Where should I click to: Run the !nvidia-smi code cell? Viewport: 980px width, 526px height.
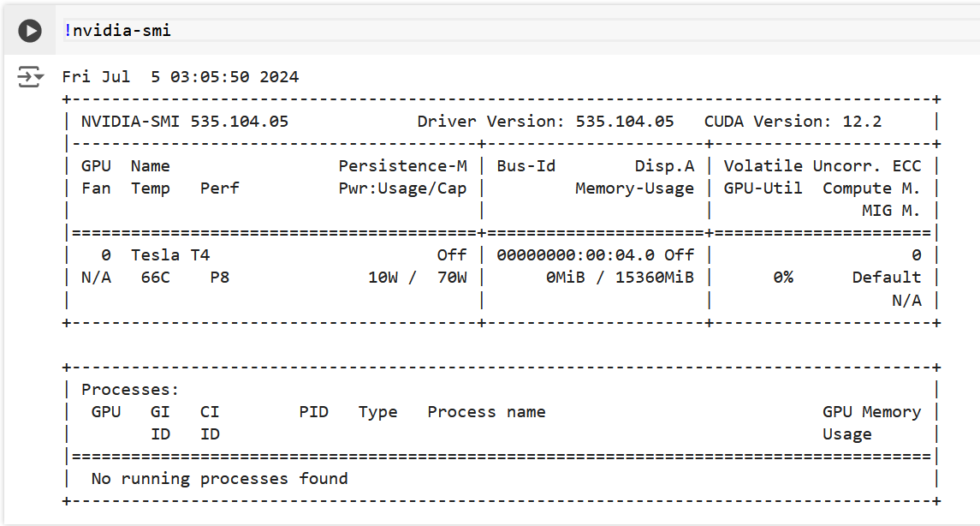coord(30,29)
